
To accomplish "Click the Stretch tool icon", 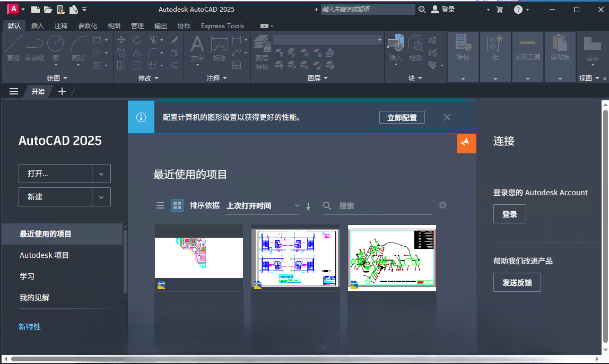I will point(121,65).
